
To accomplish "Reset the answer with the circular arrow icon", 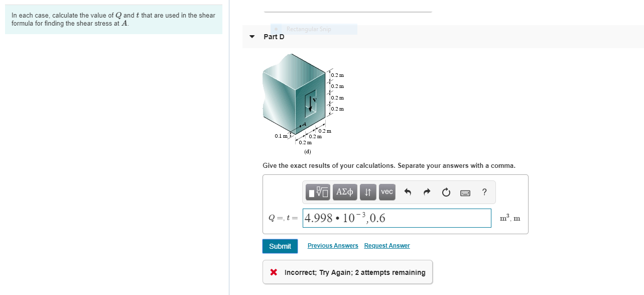I will point(446,192).
